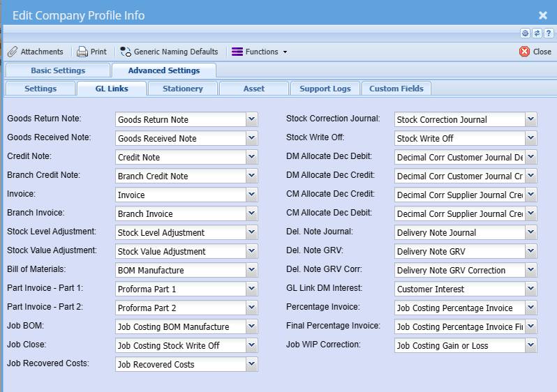Click the Generic Naming Defaults icon

pyautogui.click(x=126, y=52)
